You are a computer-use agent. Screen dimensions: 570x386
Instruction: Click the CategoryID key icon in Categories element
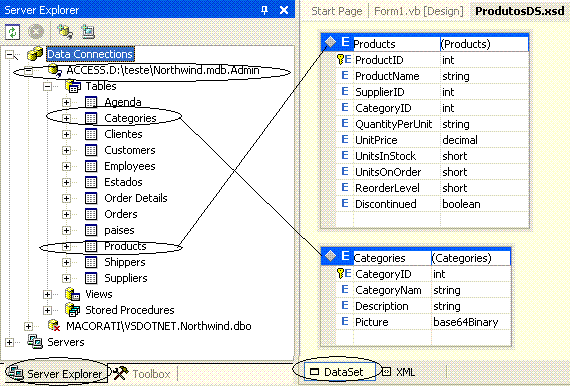point(340,273)
